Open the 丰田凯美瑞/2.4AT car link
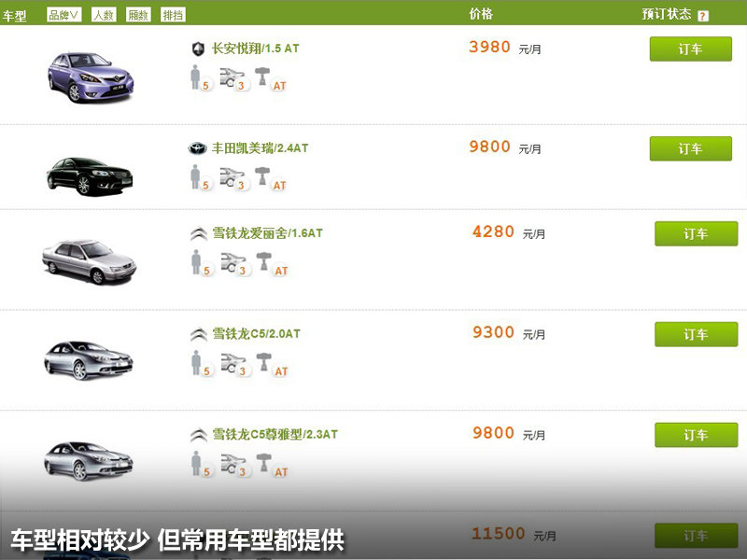This screenshot has width=747, height=560. [x=261, y=148]
